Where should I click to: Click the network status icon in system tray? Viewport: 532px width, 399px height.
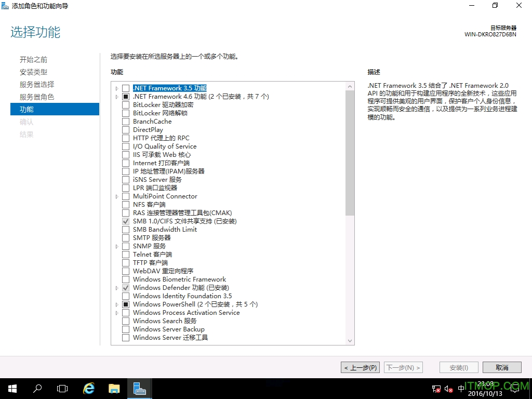435,388
